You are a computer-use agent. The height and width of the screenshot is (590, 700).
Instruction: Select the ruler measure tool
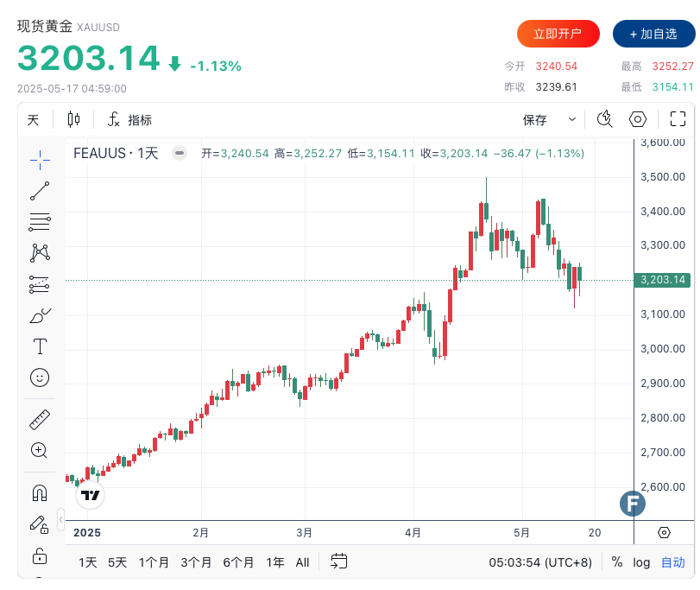click(40, 420)
